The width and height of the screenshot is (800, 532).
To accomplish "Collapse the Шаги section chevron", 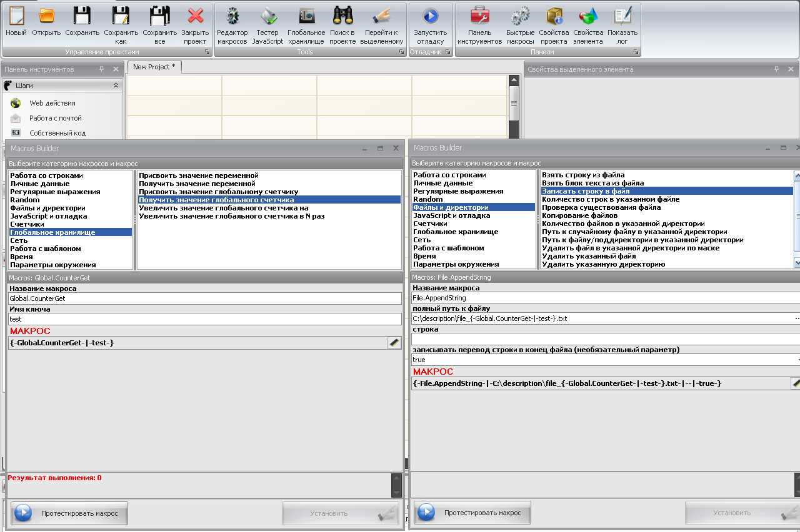I will [116, 86].
